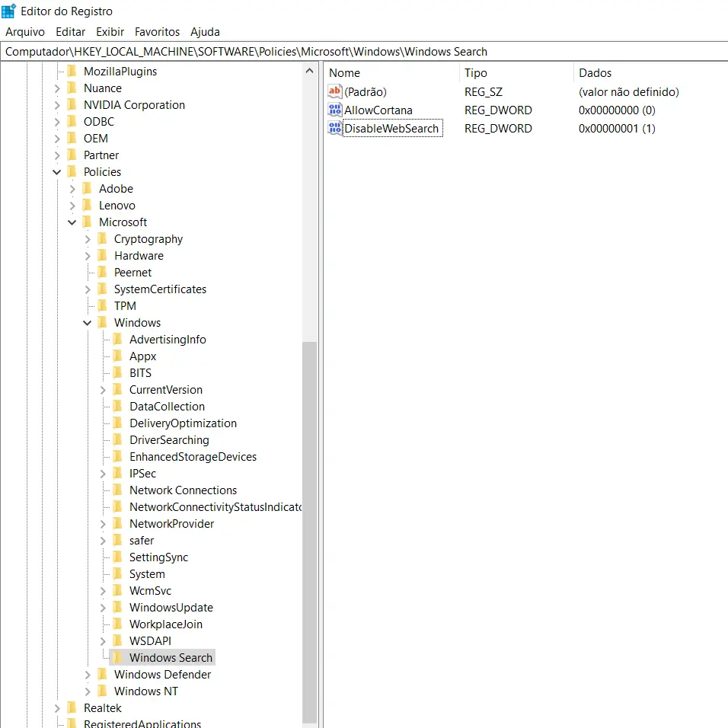The width and height of the screenshot is (728, 728).
Task: Open the Editar menu
Action: (71, 31)
